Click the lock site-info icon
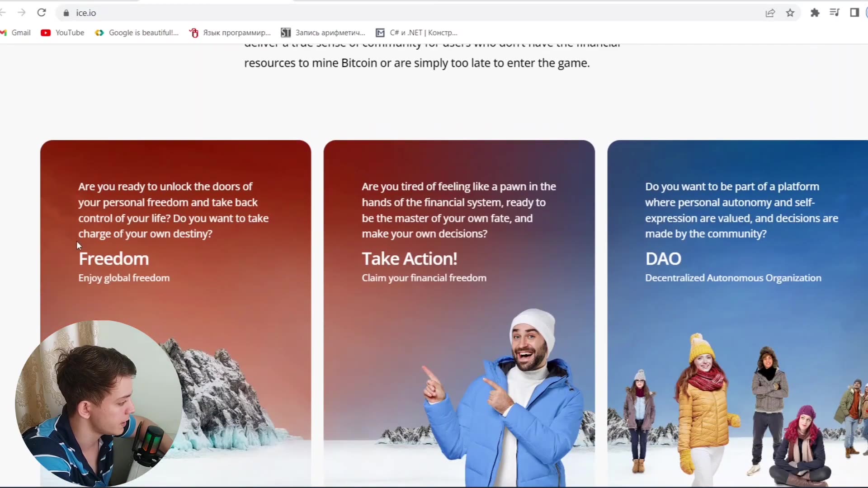 (x=66, y=13)
